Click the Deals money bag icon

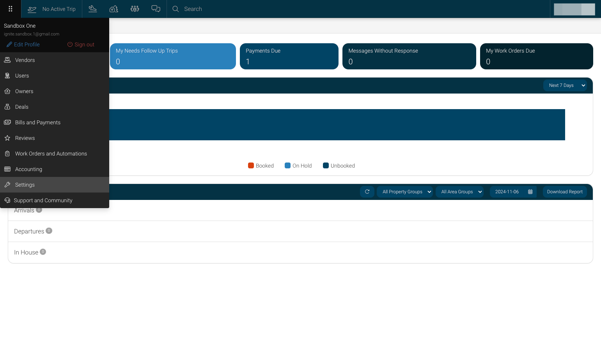pos(7,107)
